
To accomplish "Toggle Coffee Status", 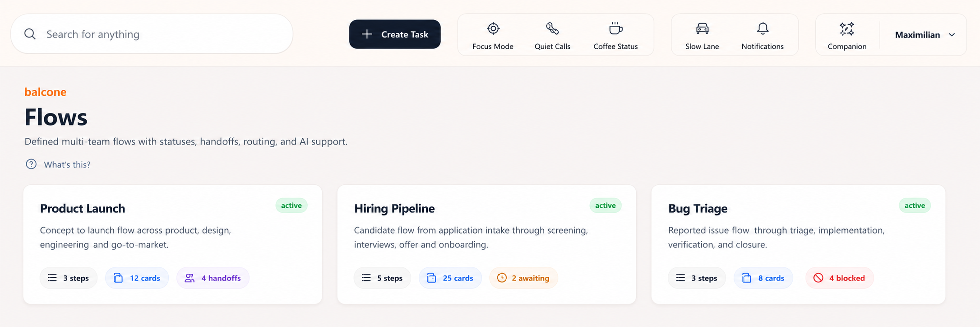I will click(615, 35).
